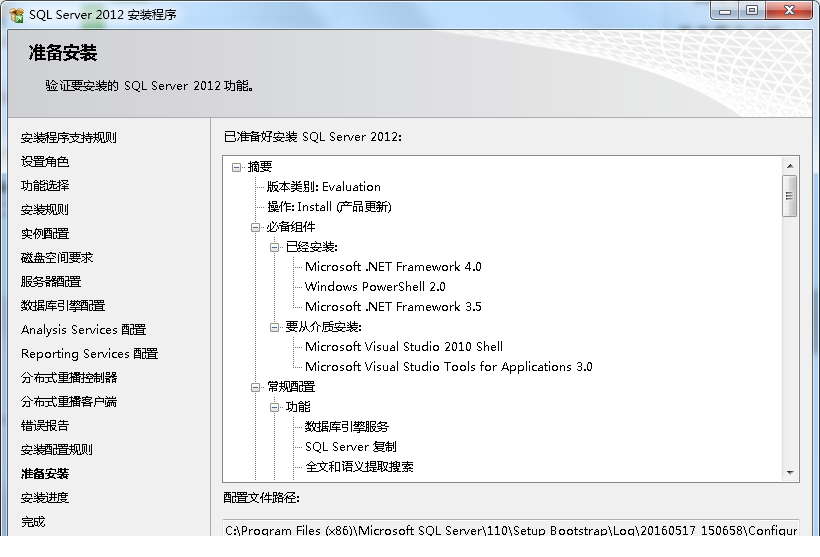Screen dimensions: 820x557
Task: Collapse the 功能 tree node
Action: pos(275,407)
